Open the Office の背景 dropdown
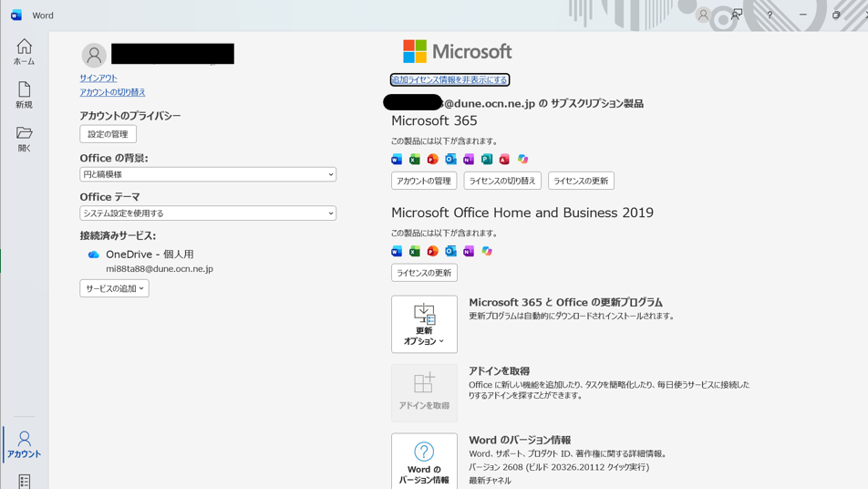 208,174
